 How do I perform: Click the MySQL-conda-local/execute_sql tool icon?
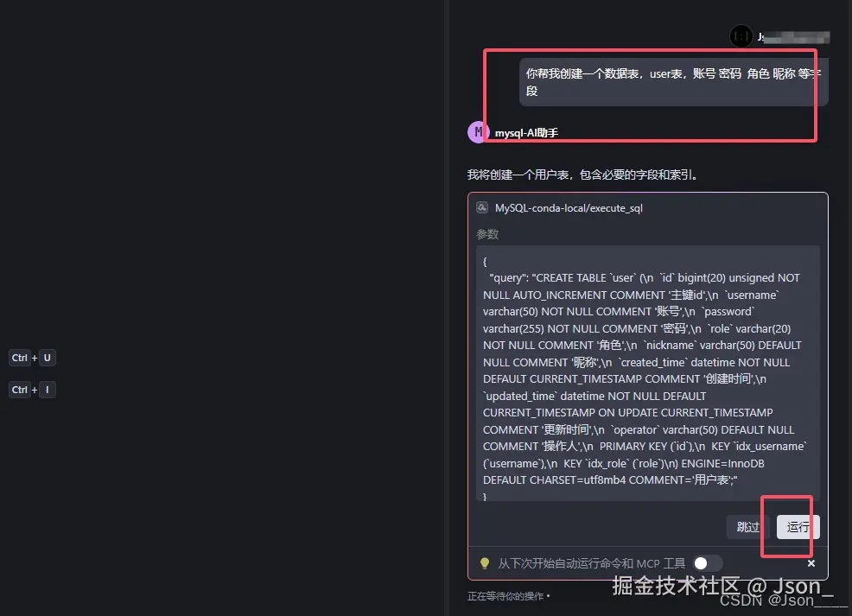coord(481,207)
